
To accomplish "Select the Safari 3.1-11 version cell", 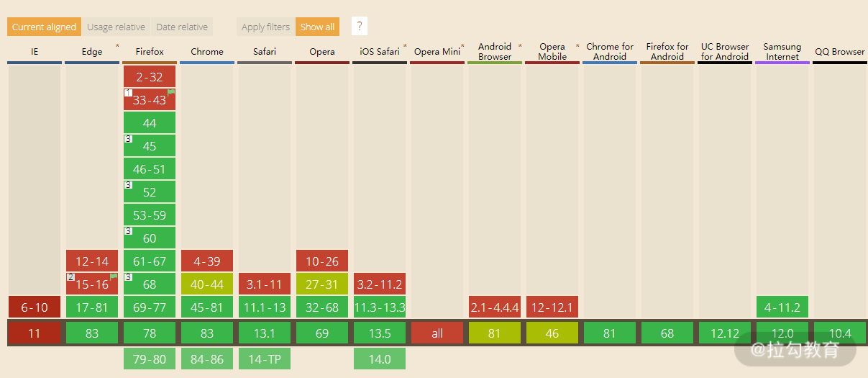I will click(x=265, y=284).
